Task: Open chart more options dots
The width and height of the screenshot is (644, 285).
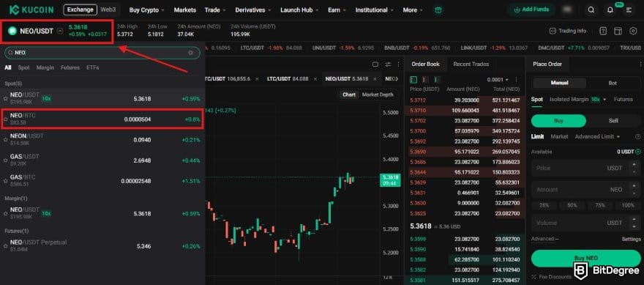Action: point(398,64)
